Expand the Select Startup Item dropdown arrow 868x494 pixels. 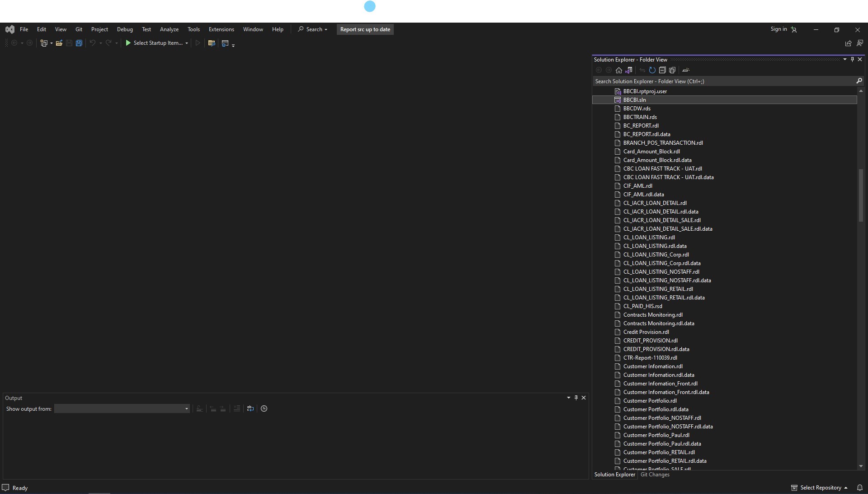pos(186,43)
